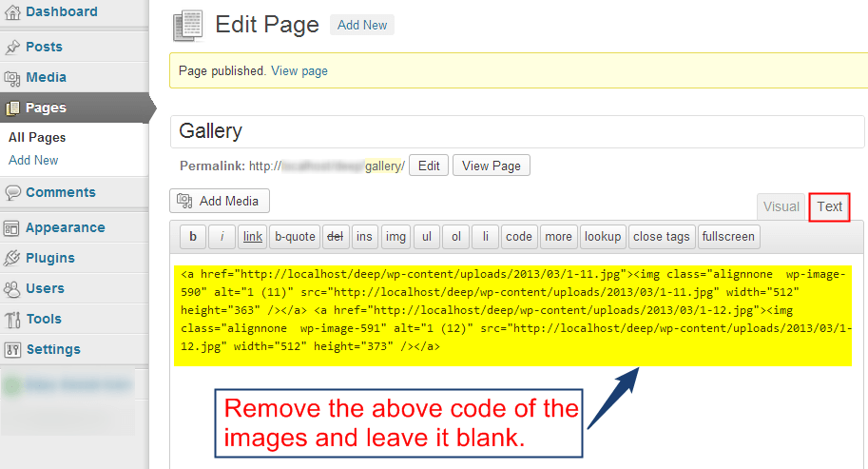Select Add New under Pages submenu

coord(33,161)
